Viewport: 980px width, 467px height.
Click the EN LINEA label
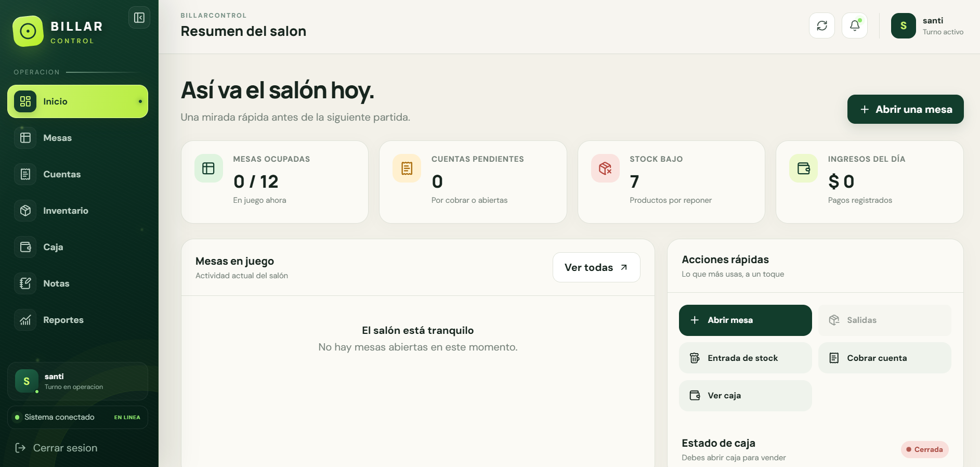pyautogui.click(x=127, y=417)
